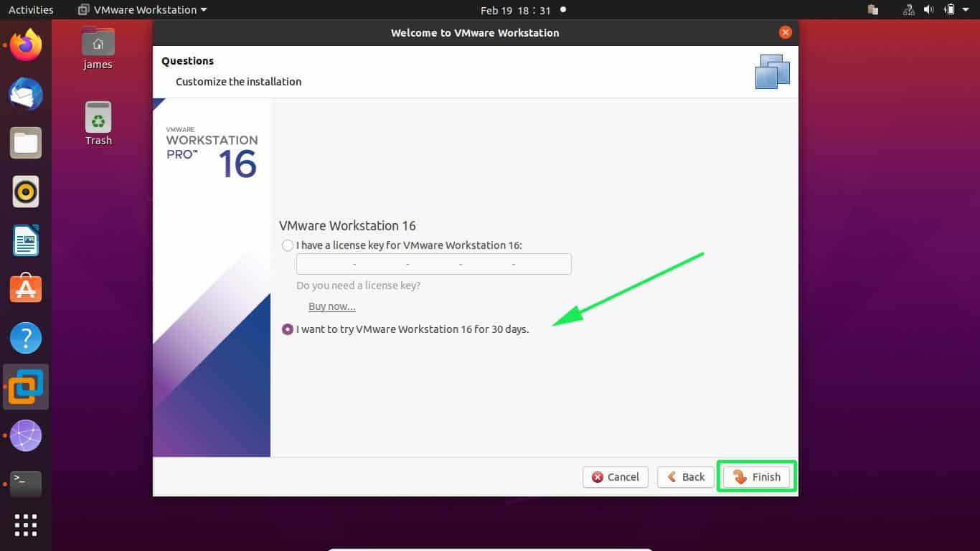Open Trash icon on desktop

coord(98,123)
